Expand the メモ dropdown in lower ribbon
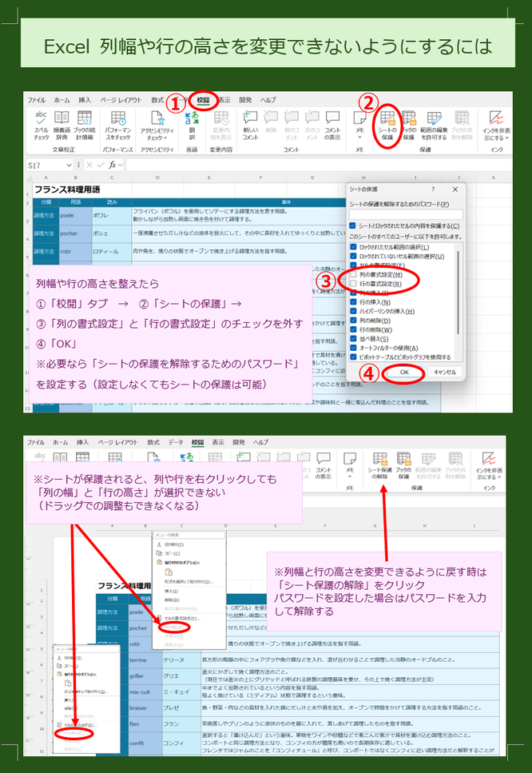 click(x=349, y=477)
